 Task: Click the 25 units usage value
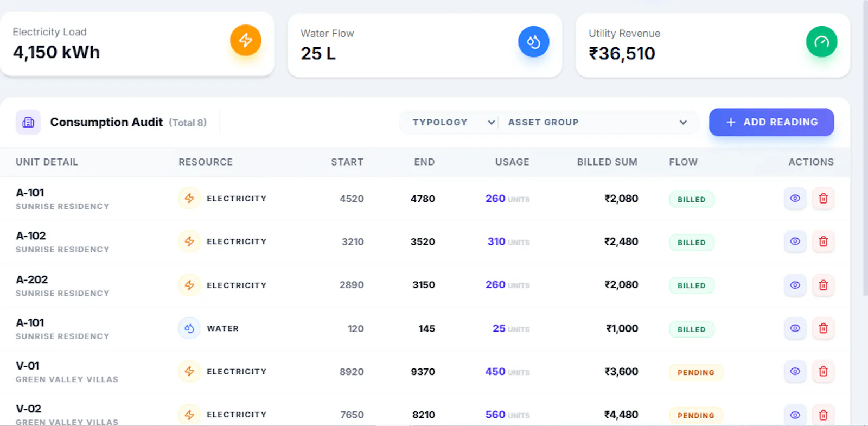point(511,328)
